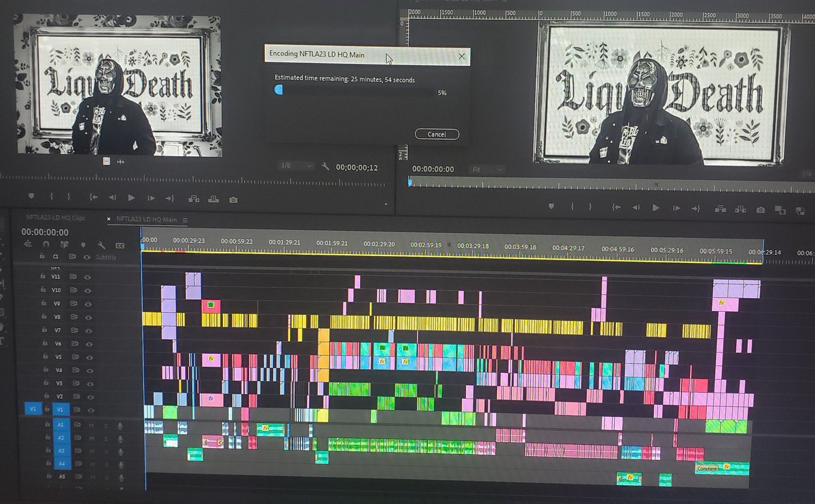Screen dimensions: 815x504
Task: Close the Encoding NFTLA23 LD HQ Main dialog
Action: point(462,56)
